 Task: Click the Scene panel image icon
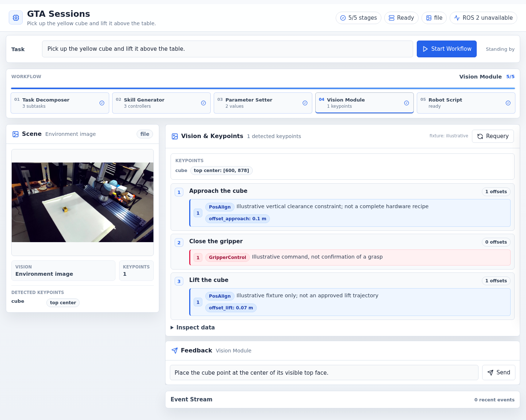coord(16,134)
